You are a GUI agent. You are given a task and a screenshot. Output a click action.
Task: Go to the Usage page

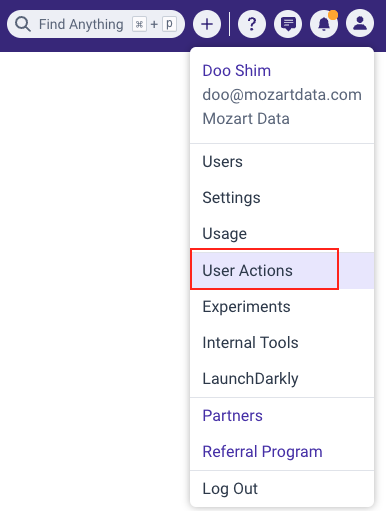(x=282, y=234)
